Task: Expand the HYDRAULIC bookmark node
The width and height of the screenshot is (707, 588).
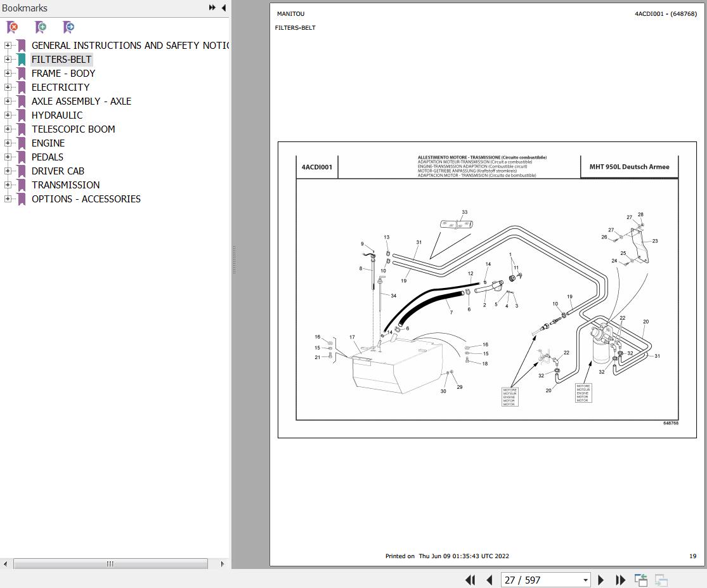Action: tap(8, 115)
